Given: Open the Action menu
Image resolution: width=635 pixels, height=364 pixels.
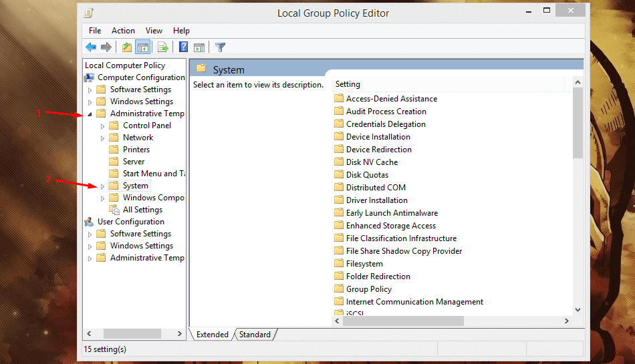Looking at the screenshot, I should 123,31.
